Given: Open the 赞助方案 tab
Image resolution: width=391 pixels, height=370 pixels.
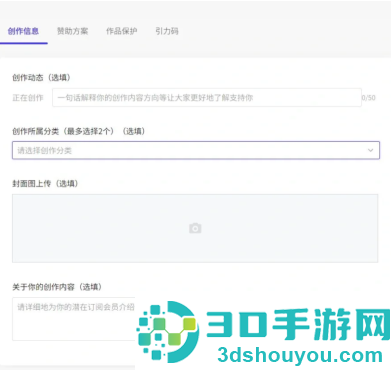Looking at the screenshot, I should tap(72, 31).
